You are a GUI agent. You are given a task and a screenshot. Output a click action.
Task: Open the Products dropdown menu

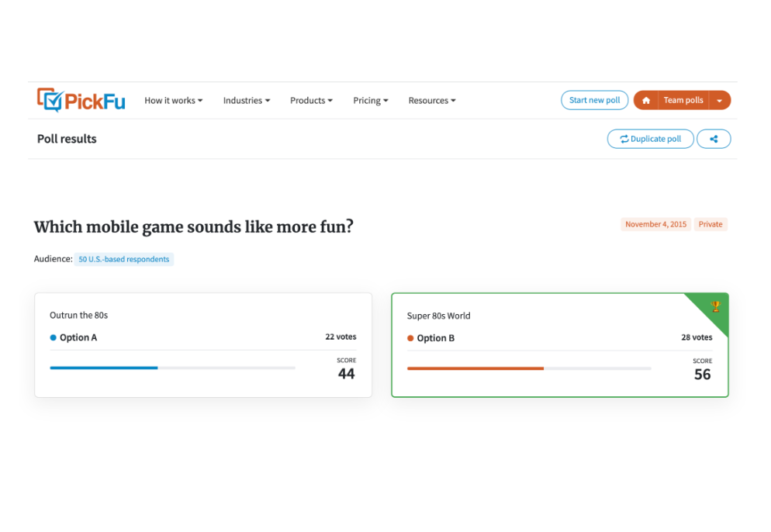pos(311,101)
